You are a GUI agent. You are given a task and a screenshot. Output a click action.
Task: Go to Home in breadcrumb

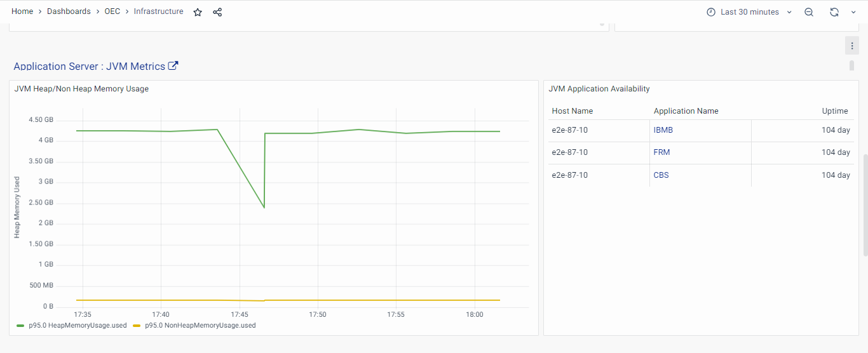[22, 11]
